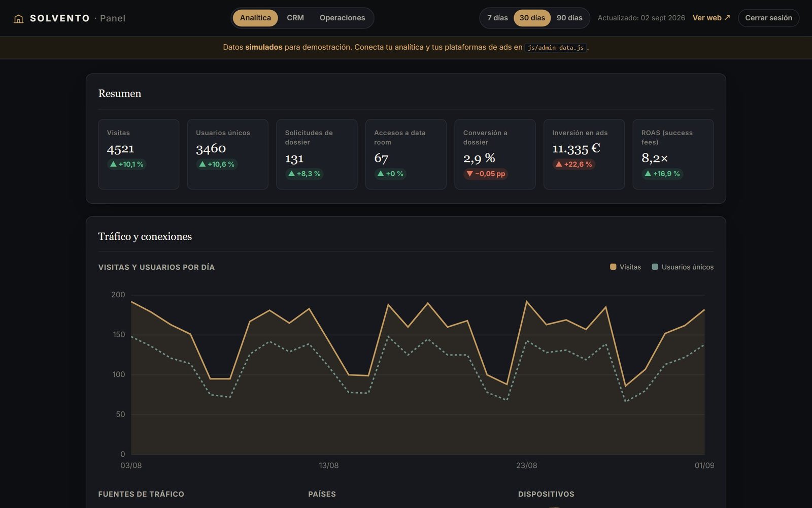812x508 pixels.
Task: Click the −0,05 pp down badge
Action: tap(486, 174)
